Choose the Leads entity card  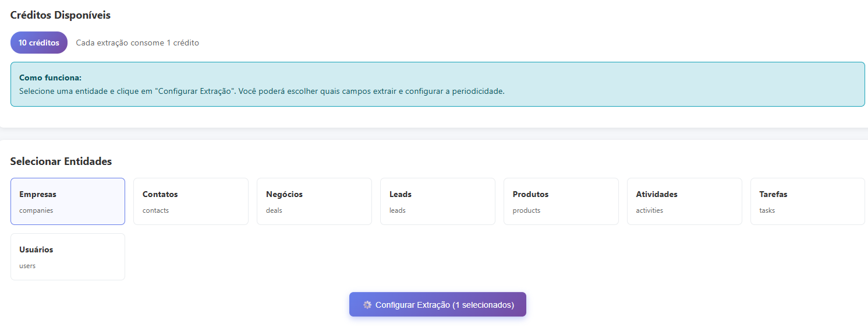point(438,201)
